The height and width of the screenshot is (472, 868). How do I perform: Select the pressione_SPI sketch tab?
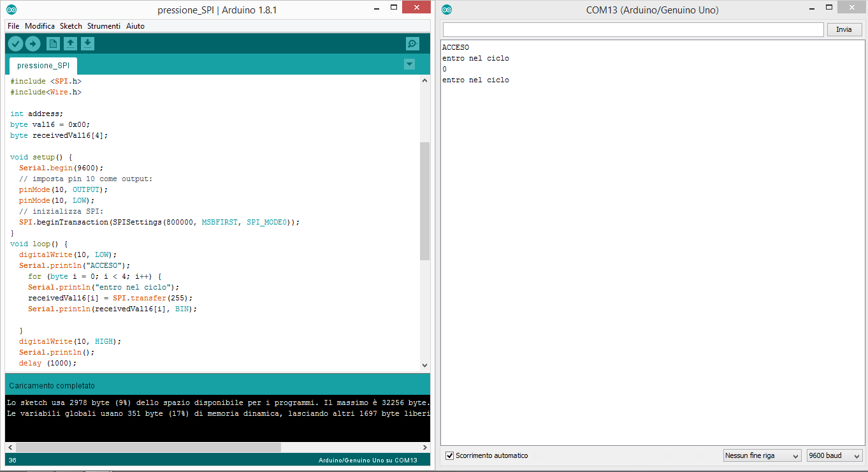tap(43, 66)
